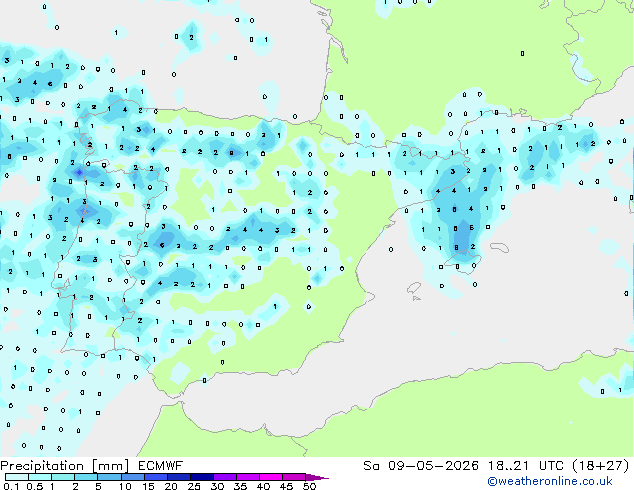Click the 1–2 mm legend color box

click(63, 477)
